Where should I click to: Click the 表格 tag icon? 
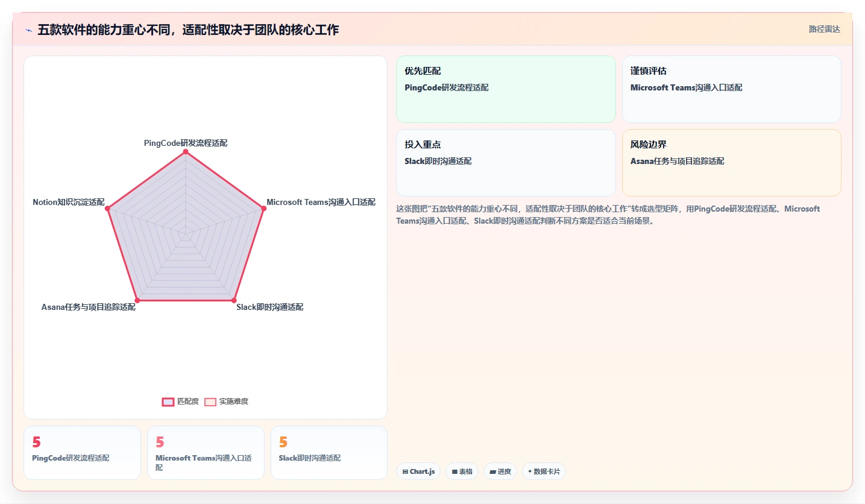pos(455,471)
